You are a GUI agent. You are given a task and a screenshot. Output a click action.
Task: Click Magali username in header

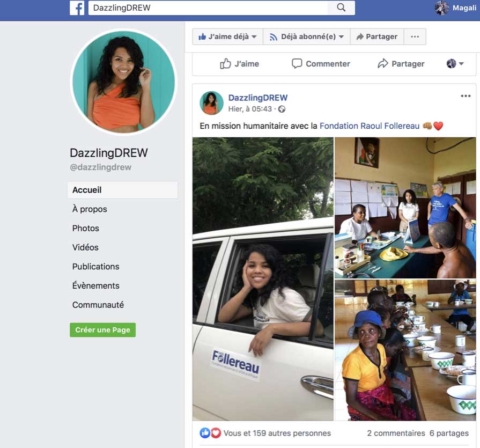tap(464, 8)
